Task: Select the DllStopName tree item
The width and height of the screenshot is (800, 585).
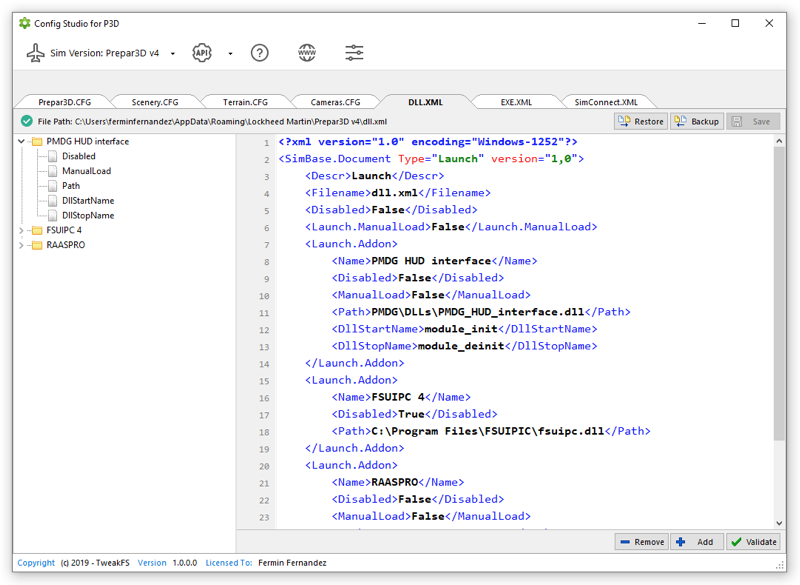Action: point(88,215)
